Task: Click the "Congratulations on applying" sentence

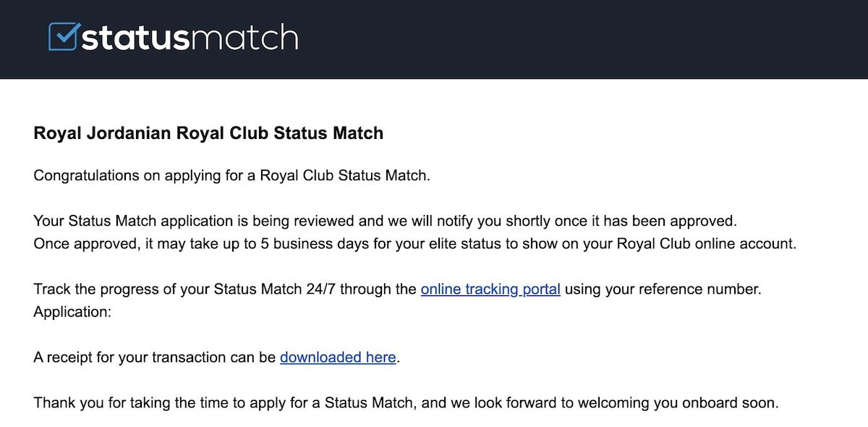Action: [x=231, y=176]
